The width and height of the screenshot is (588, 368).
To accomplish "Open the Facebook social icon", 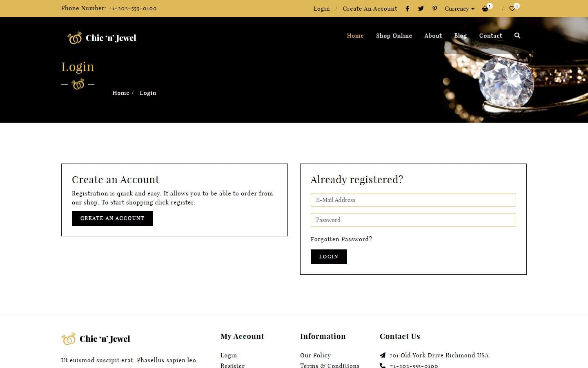I will click(407, 9).
